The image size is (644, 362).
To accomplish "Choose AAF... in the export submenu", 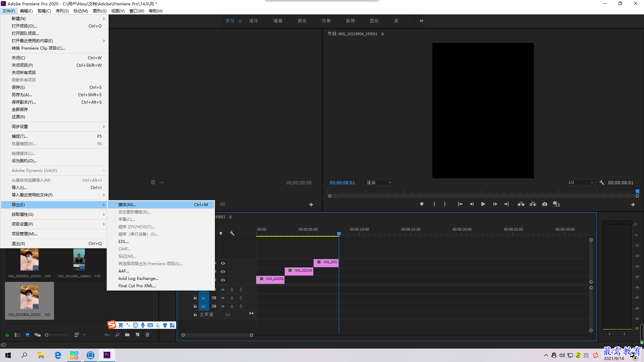I will click(161, 271).
